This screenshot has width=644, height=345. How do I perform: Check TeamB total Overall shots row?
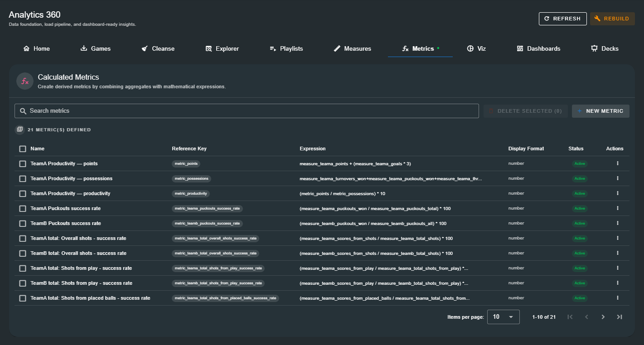(x=23, y=253)
